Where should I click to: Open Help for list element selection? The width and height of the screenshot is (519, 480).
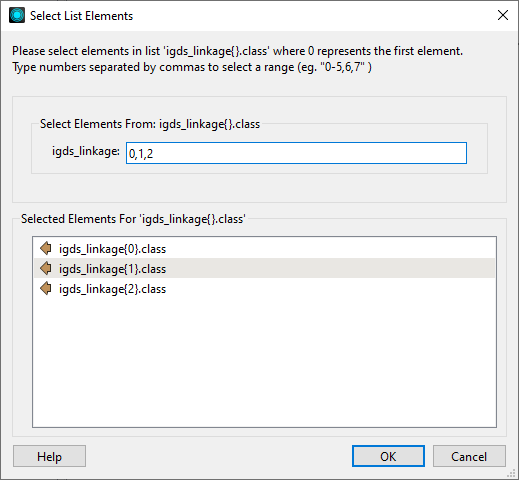click(x=49, y=456)
